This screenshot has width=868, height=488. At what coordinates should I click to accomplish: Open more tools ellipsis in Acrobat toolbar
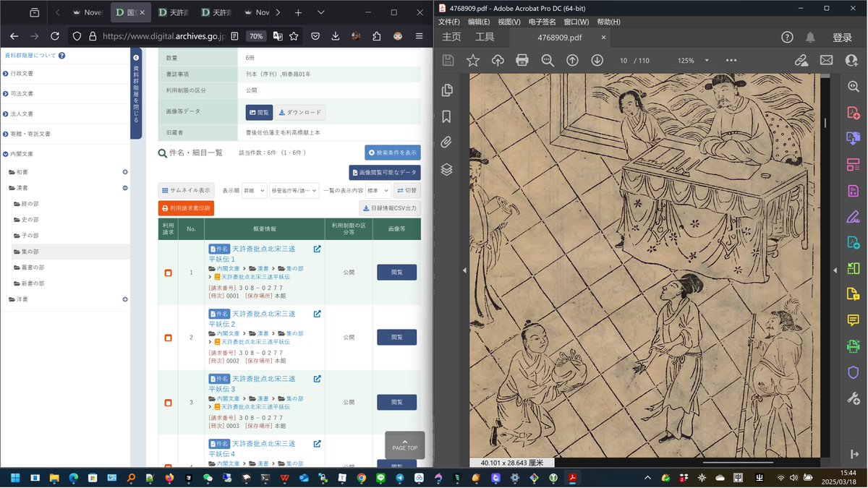point(731,61)
